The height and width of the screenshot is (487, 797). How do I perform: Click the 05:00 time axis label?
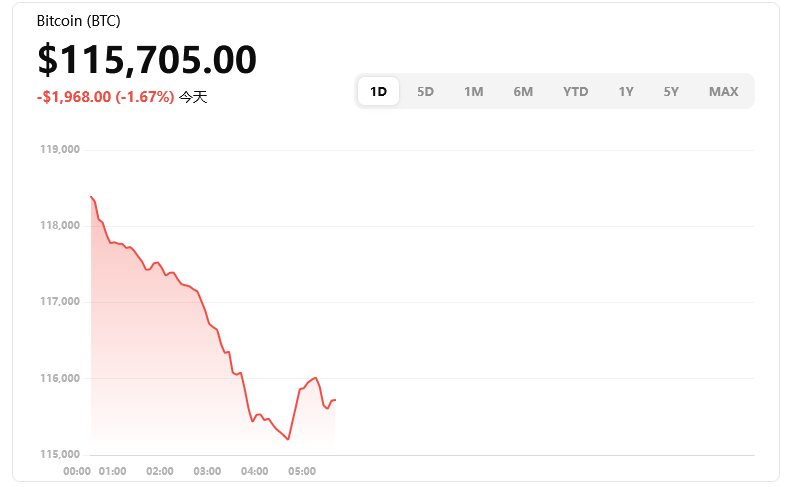(302, 471)
